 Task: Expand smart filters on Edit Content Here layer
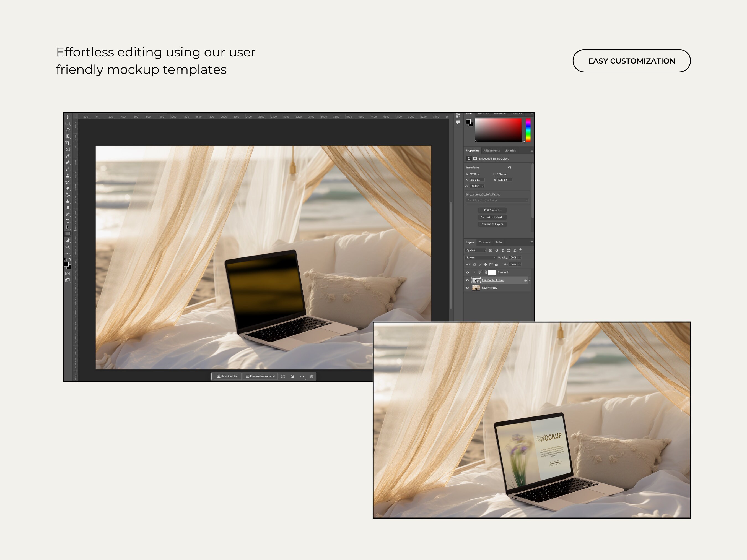[529, 280]
